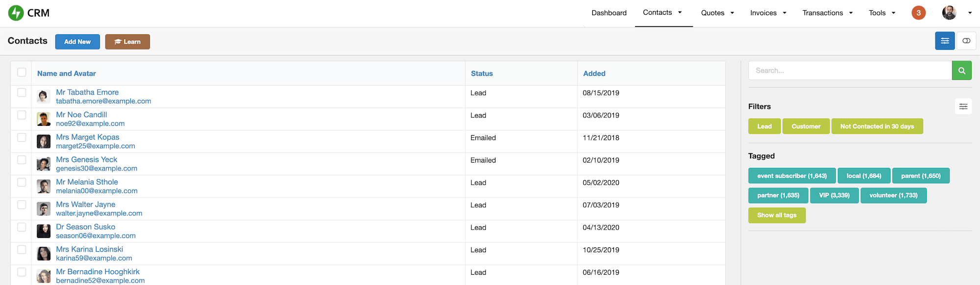Click Karina Losinski's avatar
Viewport: 980px width, 285px height.
click(44, 254)
